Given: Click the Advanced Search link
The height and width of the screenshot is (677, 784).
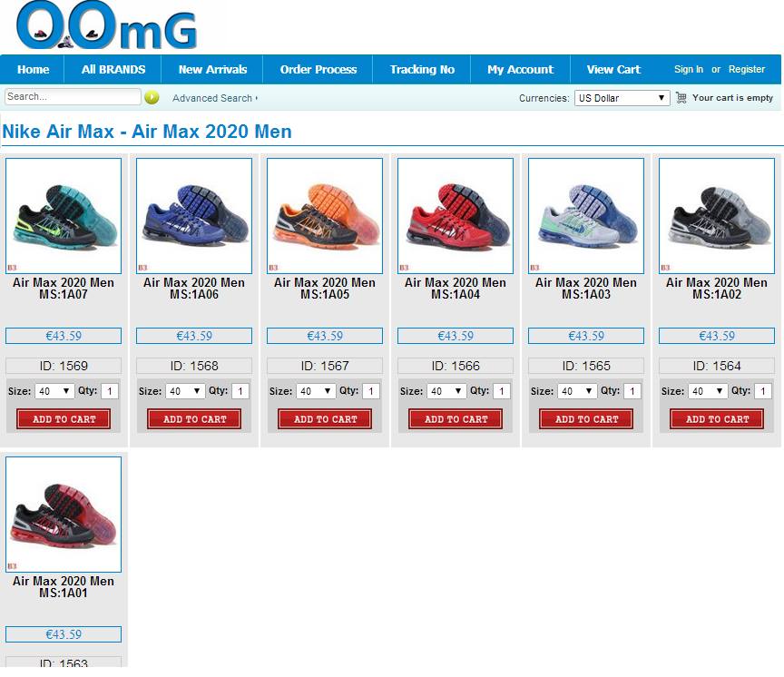Looking at the screenshot, I should [x=215, y=98].
